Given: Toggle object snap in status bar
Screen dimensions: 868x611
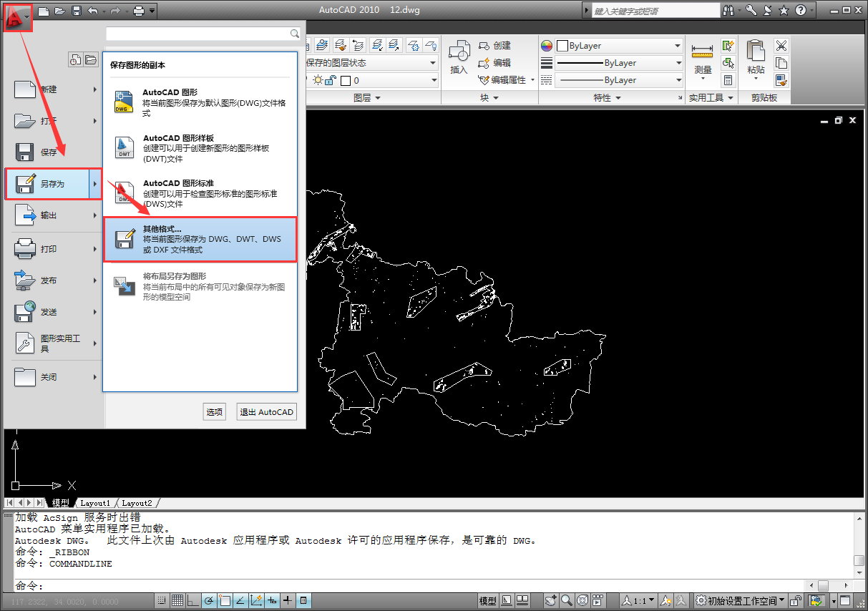Looking at the screenshot, I should [225, 600].
